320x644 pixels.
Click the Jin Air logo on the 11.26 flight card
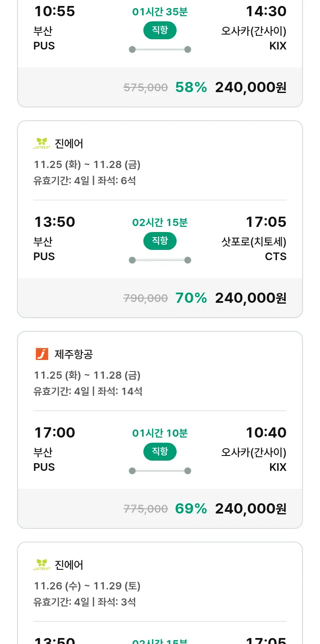42,565
